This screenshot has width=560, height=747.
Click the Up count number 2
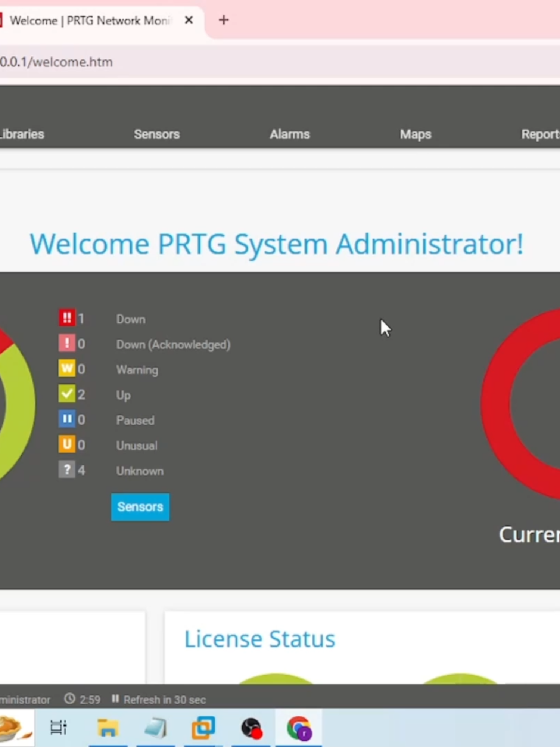[81, 394]
